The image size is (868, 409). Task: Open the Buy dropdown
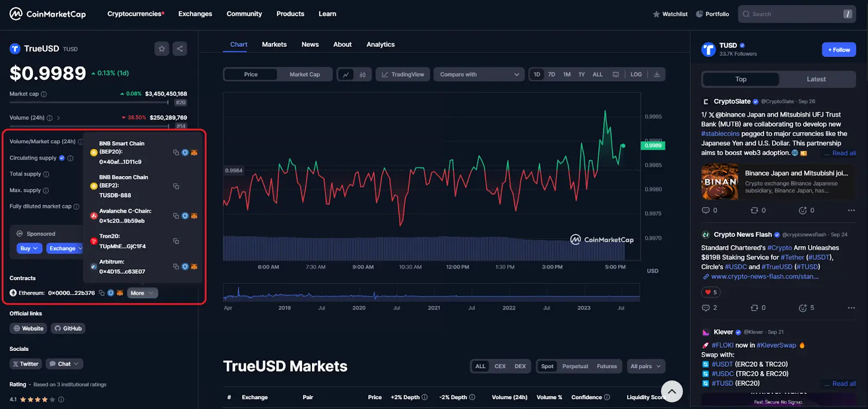pyautogui.click(x=29, y=248)
